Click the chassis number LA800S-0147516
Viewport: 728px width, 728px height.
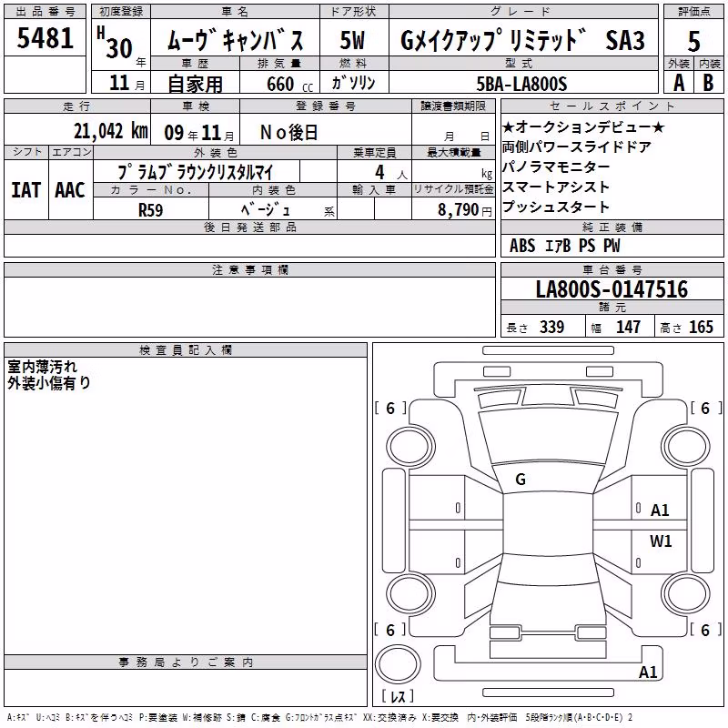(x=612, y=288)
